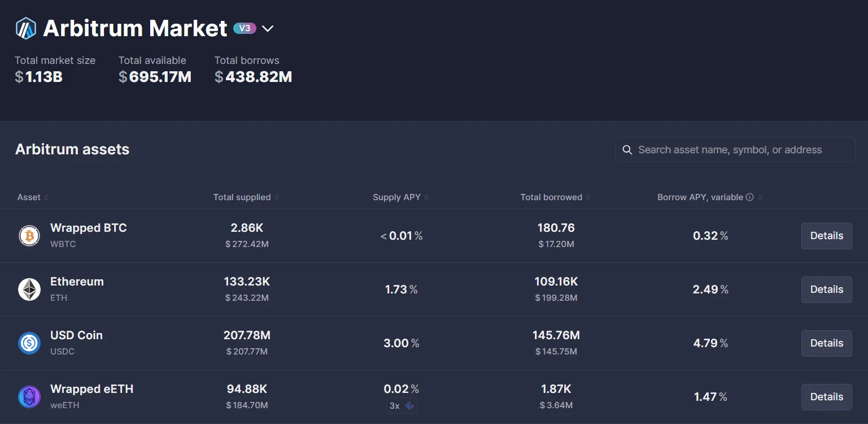
Task: Click the weETH borrow APY 1.47%
Action: [711, 397]
